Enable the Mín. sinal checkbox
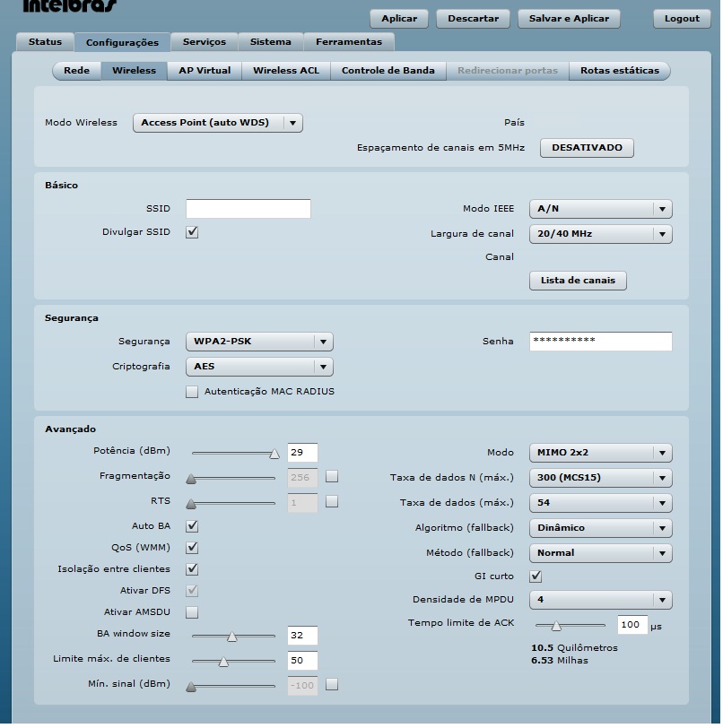 click(332, 684)
